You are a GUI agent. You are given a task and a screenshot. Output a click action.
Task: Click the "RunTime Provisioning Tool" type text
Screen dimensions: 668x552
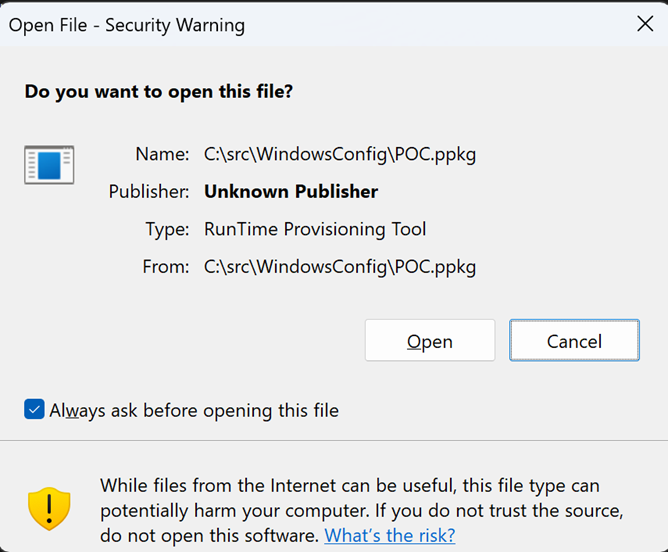[315, 229]
